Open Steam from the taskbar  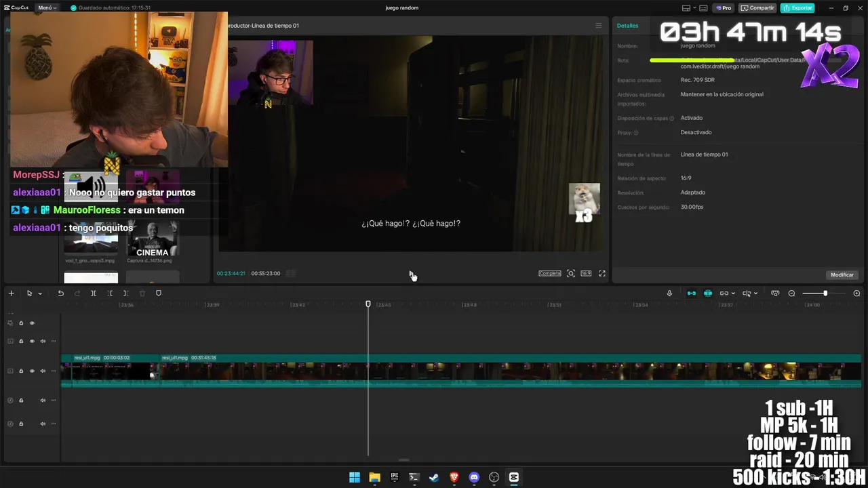(x=434, y=477)
